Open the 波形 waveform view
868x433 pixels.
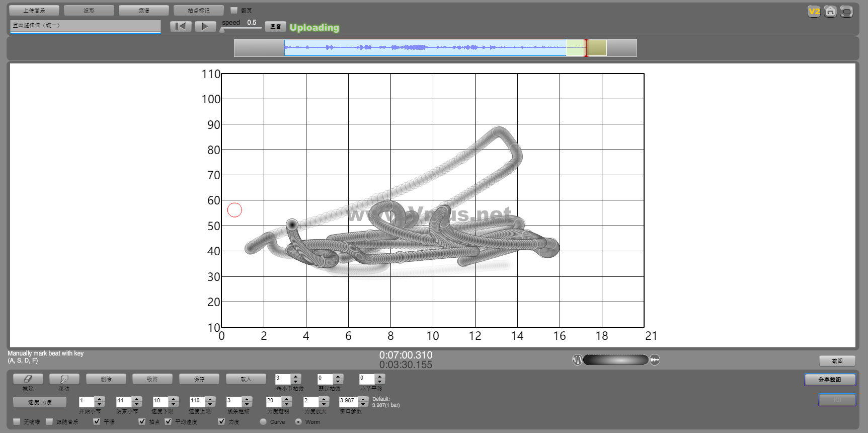[89, 10]
